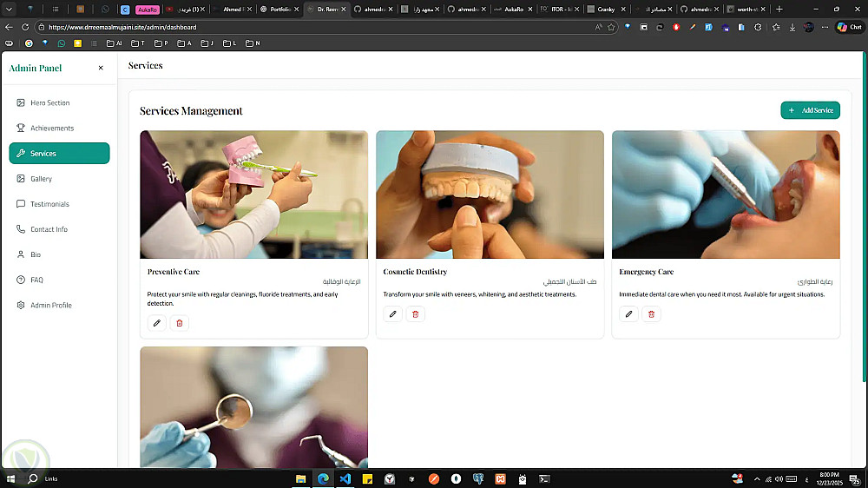Open taskbar clock showing 8:00 PM
868x488 pixels.
click(x=829, y=478)
